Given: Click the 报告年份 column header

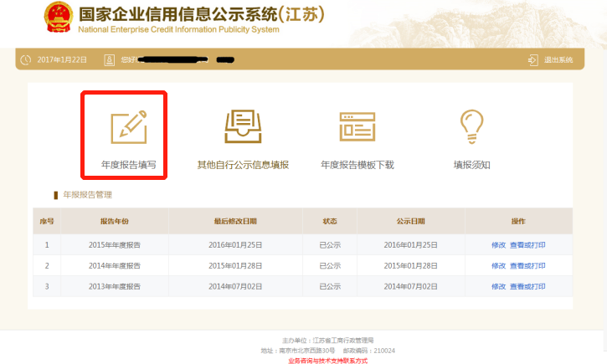Looking at the screenshot, I should tap(115, 221).
